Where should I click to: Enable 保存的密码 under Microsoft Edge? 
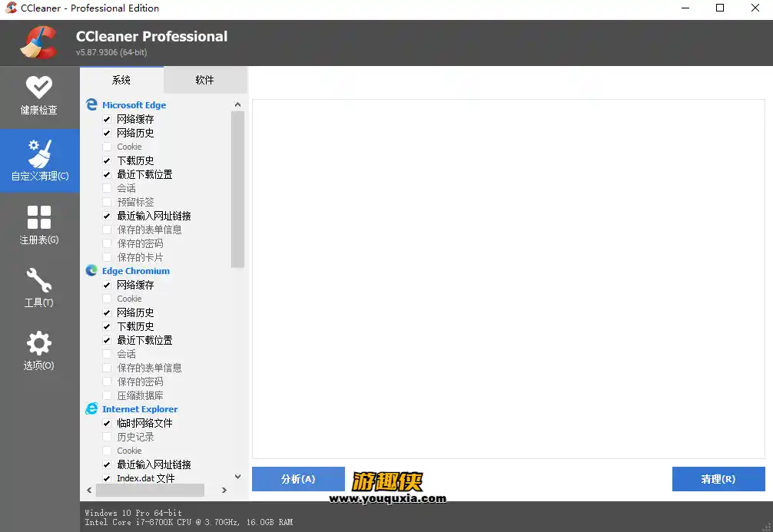click(107, 243)
